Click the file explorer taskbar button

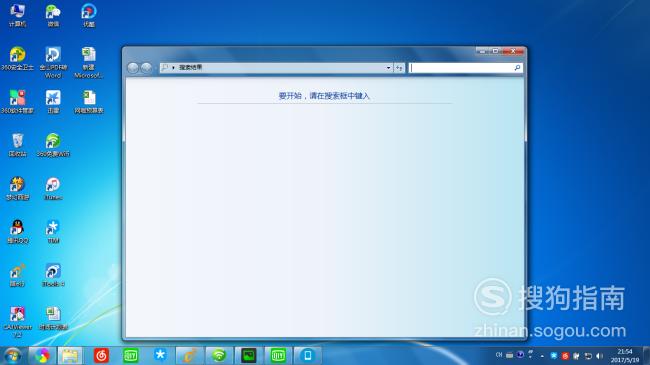(x=70, y=356)
